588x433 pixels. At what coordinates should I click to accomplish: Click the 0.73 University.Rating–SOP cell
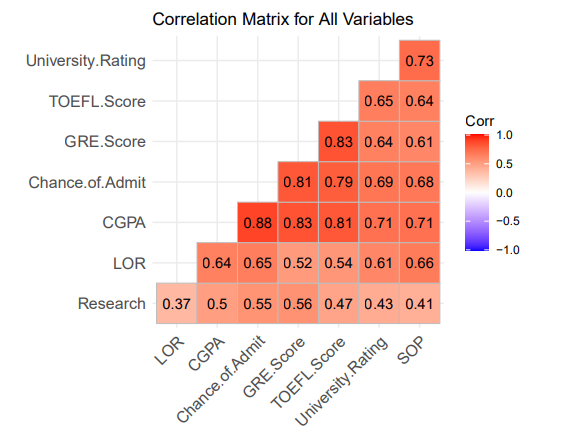pos(420,60)
